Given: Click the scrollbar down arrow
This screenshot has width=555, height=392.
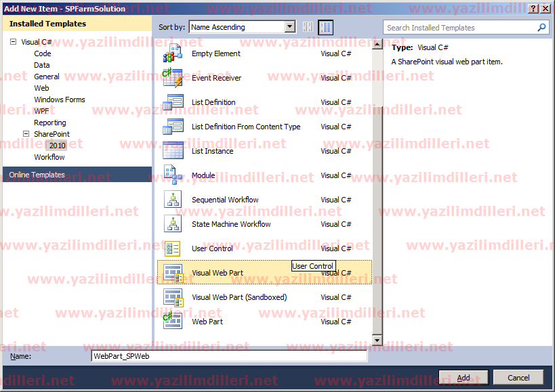Looking at the screenshot, I should click(x=377, y=341).
